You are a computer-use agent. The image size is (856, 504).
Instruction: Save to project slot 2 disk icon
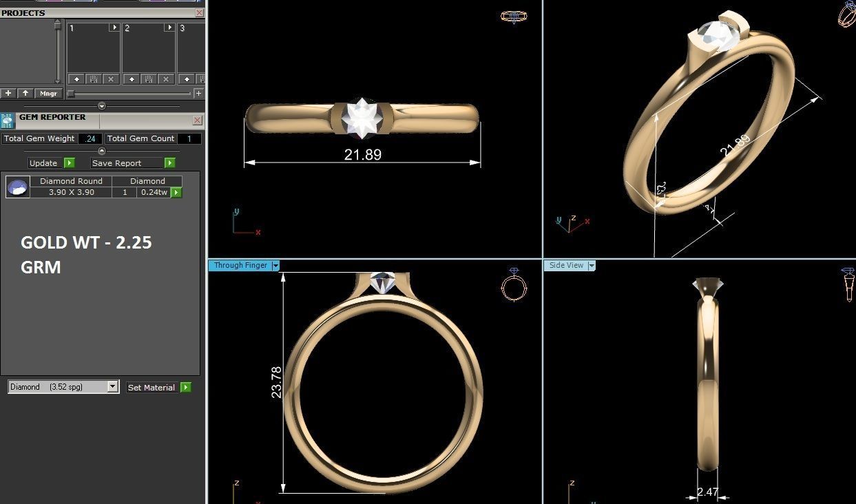pyautogui.click(x=149, y=79)
